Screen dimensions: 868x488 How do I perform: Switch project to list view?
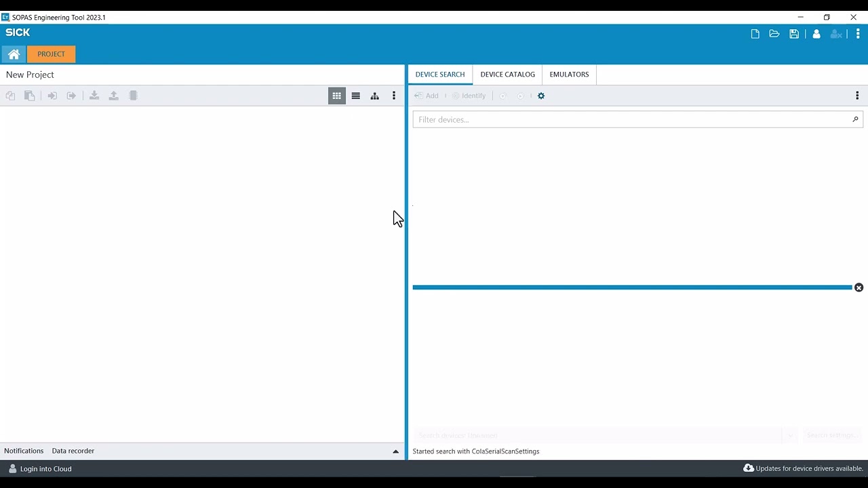point(355,96)
